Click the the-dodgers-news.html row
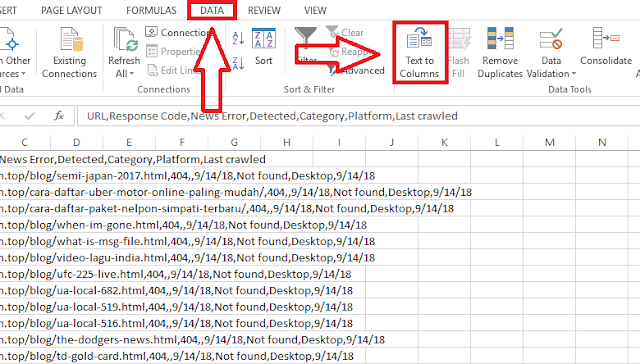640x364 pixels. (192, 340)
